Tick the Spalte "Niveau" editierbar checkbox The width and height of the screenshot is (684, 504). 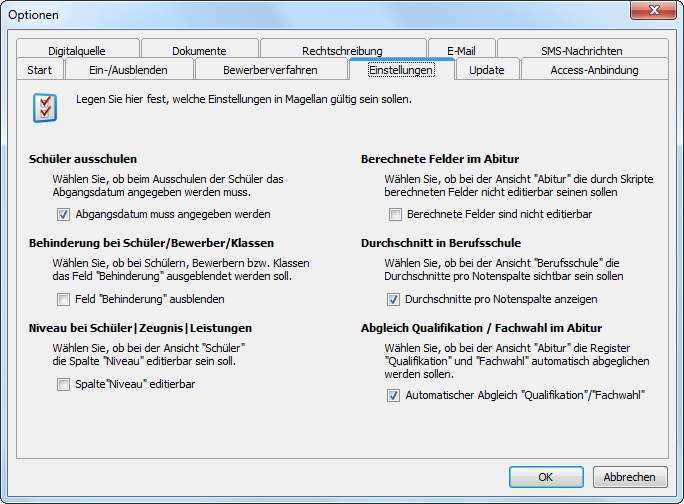tap(63, 384)
